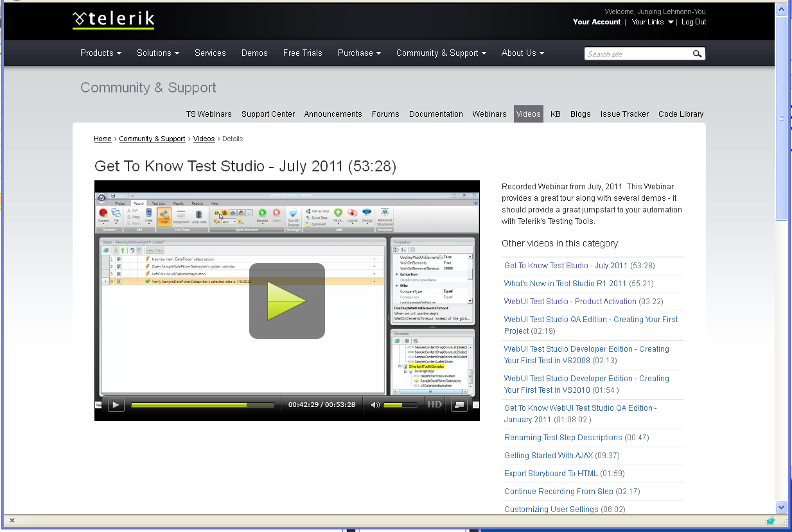Click the small play button in the player bar
Image resolution: width=792 pixels, height=532 pixels.
click(116, 404)
